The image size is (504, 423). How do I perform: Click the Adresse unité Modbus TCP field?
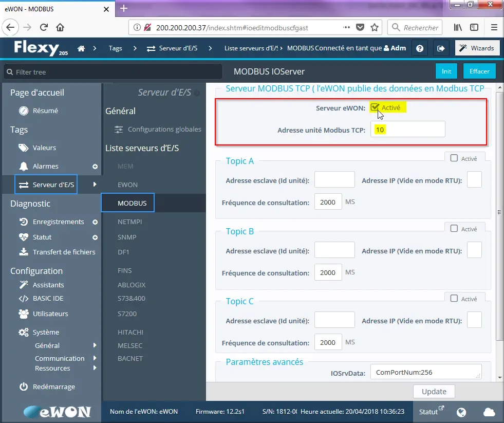pos(407,130)
